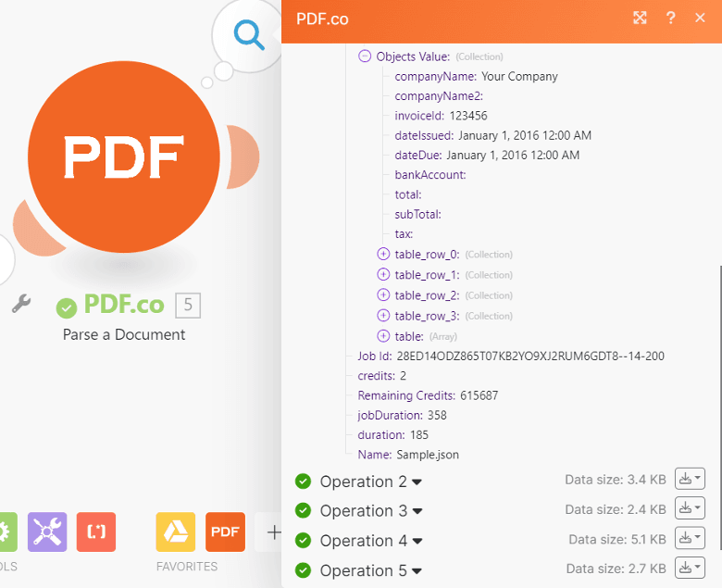Open the purple Tools icon in the bottom toolbar
The width and height of the screenshot is (722, 588).
click(47, 532)
